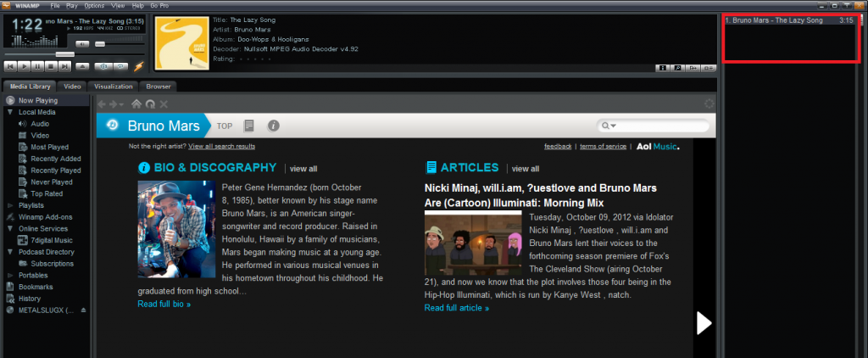Screen dimensions: 868x358
Task: Open 7digital Music service
Action: tap(51, 241)
